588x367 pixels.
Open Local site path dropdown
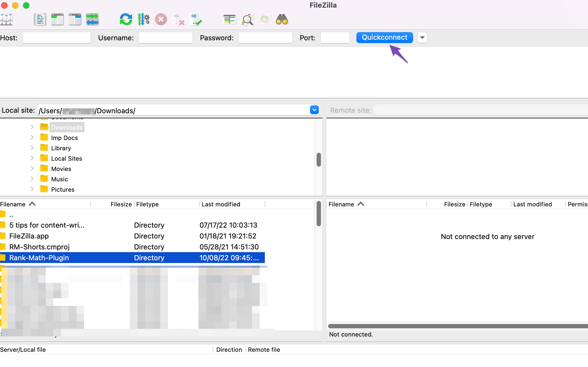pyautogui.click(x=314, y=110)
